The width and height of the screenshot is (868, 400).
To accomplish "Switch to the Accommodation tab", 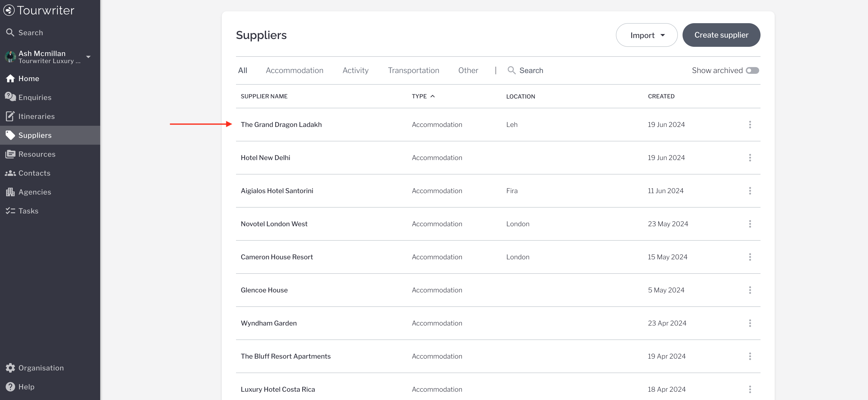I will 294,70.
